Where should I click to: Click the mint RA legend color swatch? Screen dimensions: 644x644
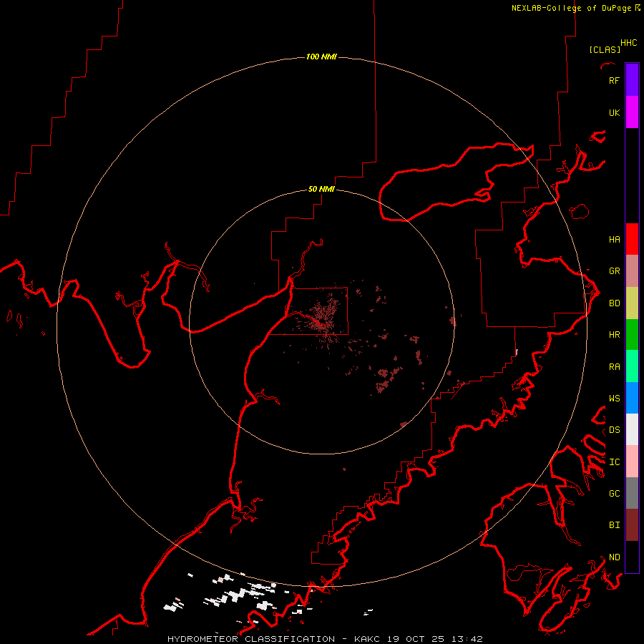point(632,366)
